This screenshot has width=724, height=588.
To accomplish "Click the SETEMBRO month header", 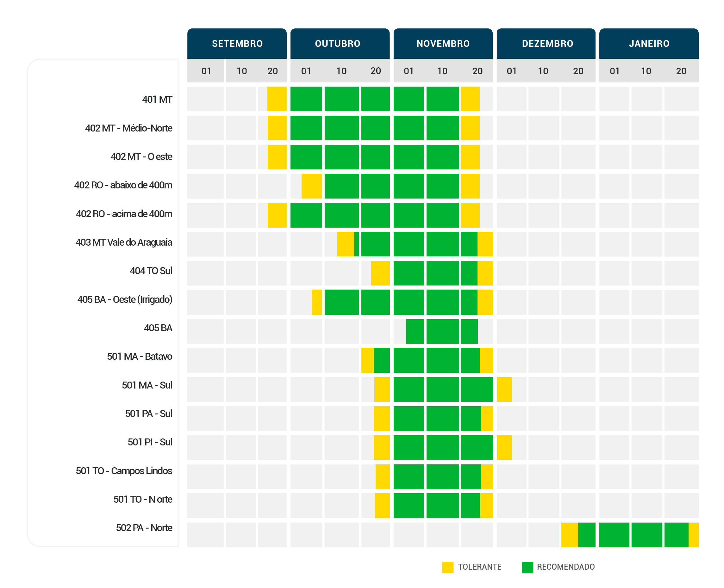I will (x=237, y=44).
